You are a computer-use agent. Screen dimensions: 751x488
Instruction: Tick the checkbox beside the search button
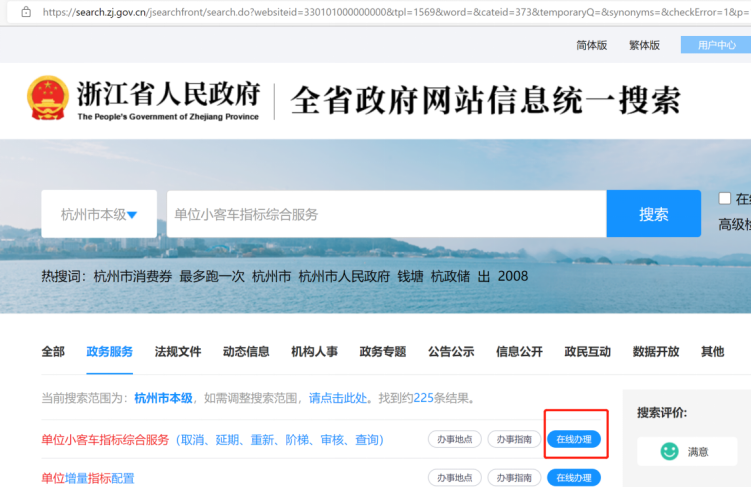725,198
